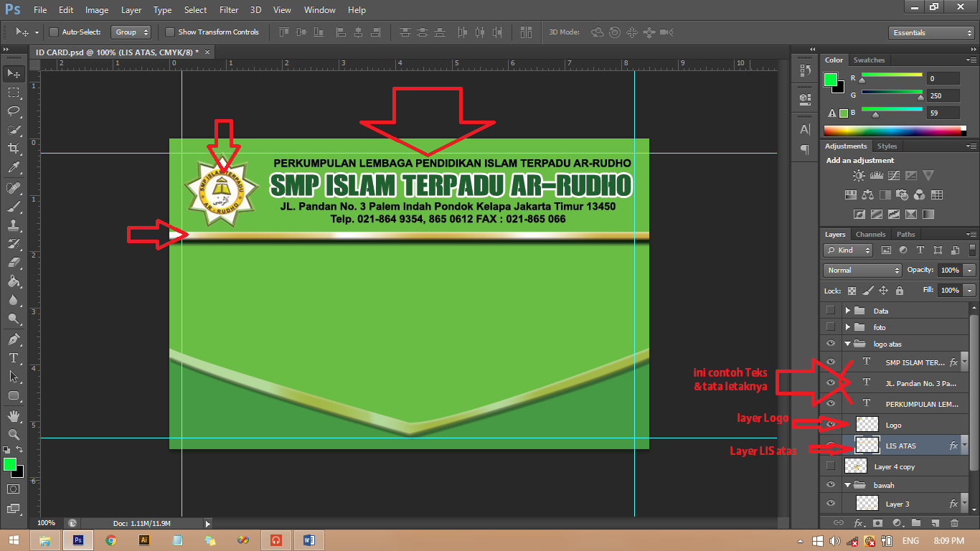This screenshot has height=551, width=980.
Task: Switch to the Swatches tab
Action: (x=869, y=60)
